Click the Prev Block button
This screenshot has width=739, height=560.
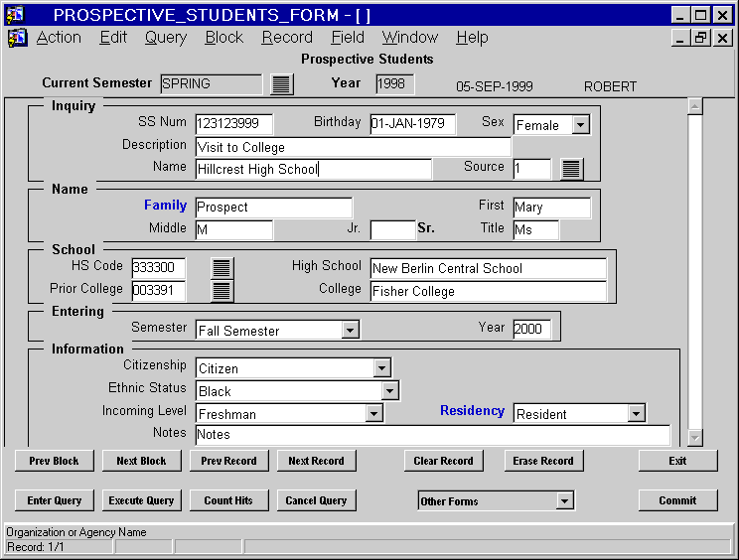click(x=55, y=461)
